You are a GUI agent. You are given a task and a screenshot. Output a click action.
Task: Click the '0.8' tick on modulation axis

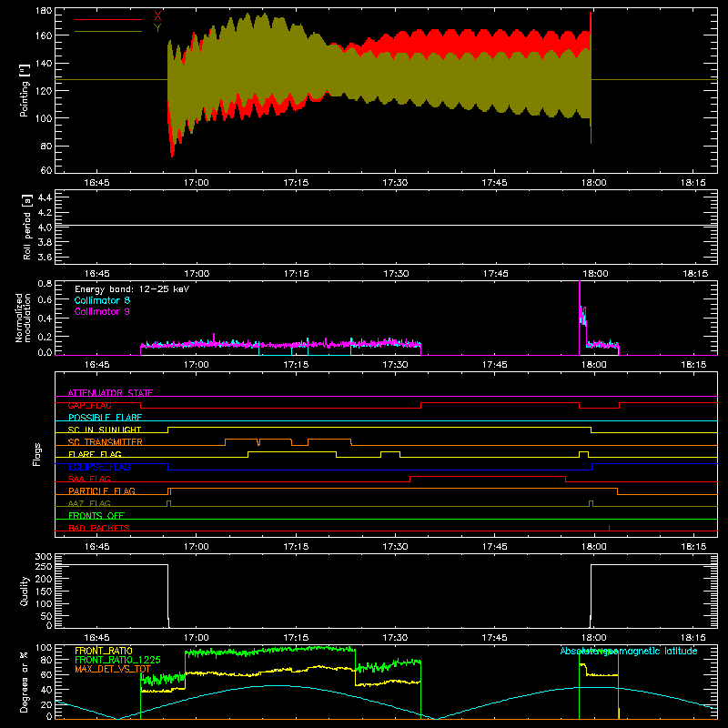[x=45, y=283]
